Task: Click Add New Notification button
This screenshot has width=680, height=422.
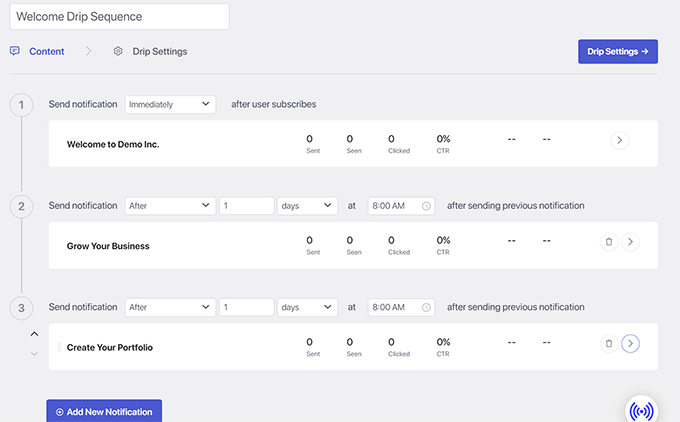Action: coord(104,411)
